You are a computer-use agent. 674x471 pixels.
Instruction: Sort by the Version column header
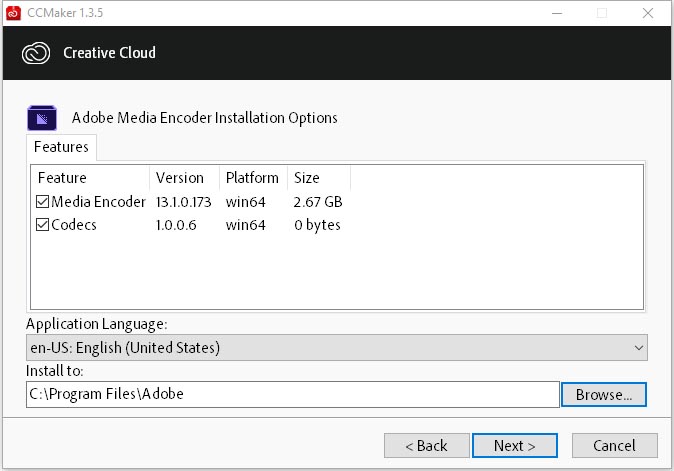(184, 178)
